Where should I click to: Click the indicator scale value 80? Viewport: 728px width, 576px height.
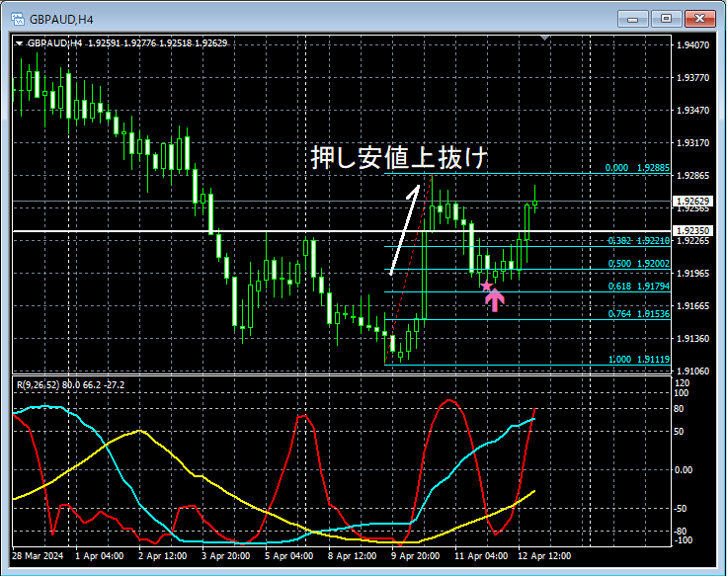[679, 409]
